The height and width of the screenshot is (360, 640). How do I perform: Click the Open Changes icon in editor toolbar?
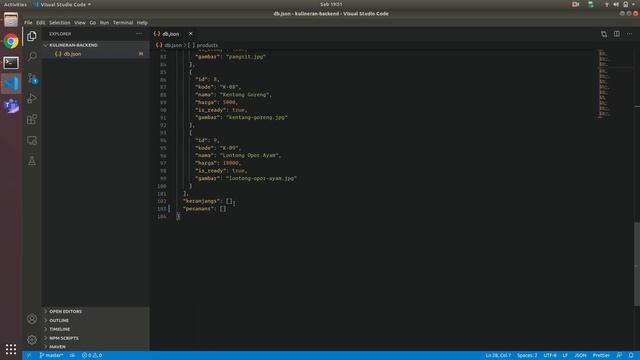point(604,34)
